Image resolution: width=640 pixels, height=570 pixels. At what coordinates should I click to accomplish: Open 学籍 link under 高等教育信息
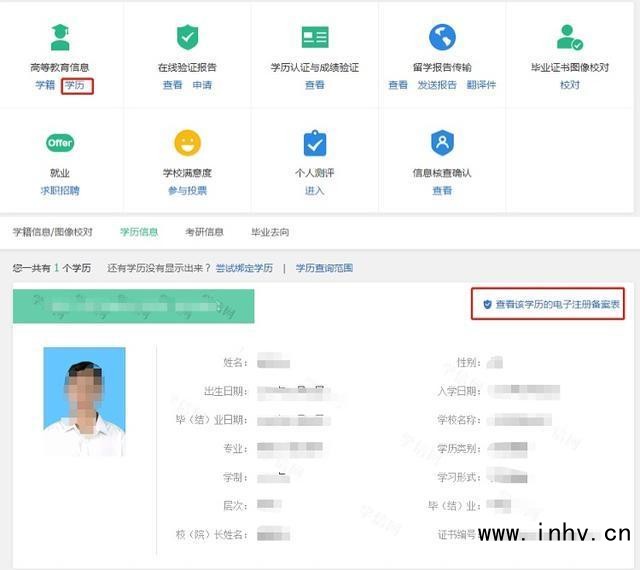(45, 85)
